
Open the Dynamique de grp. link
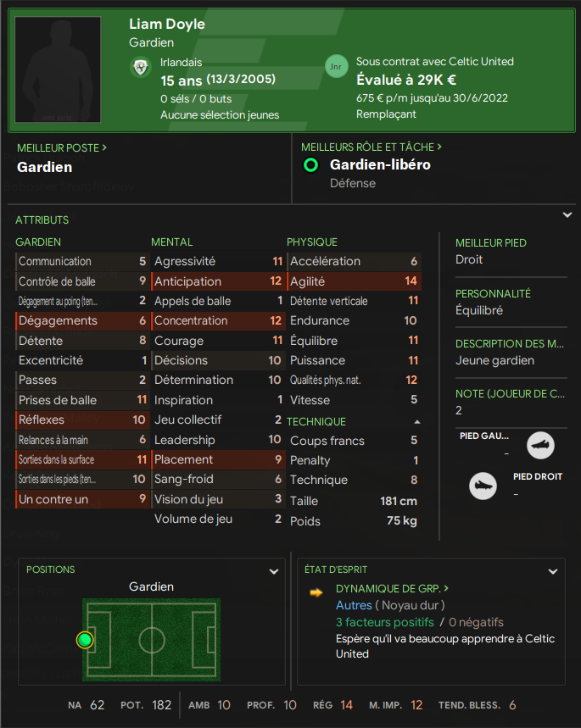click(x=392, y=588)
